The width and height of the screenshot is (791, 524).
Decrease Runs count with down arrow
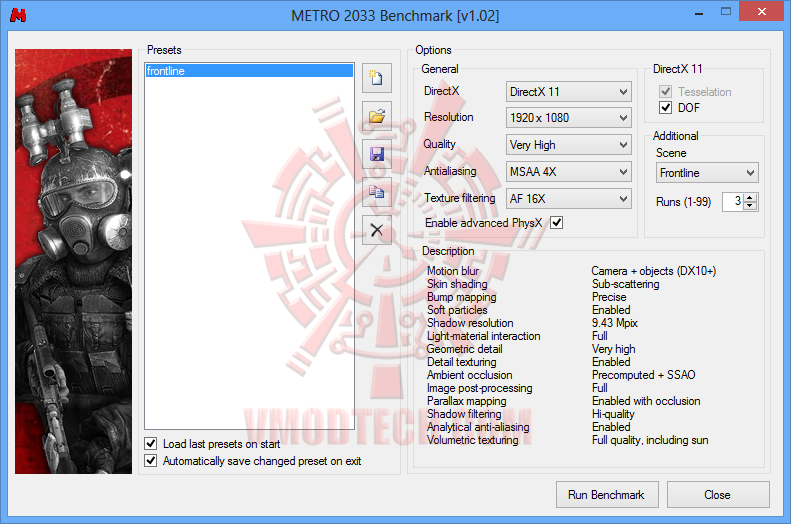[750, 206]
